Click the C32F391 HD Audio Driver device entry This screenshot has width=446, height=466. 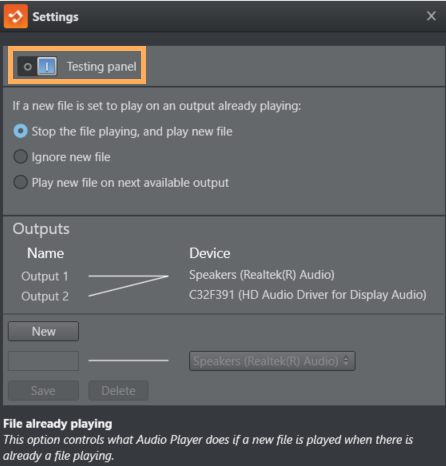308,295
